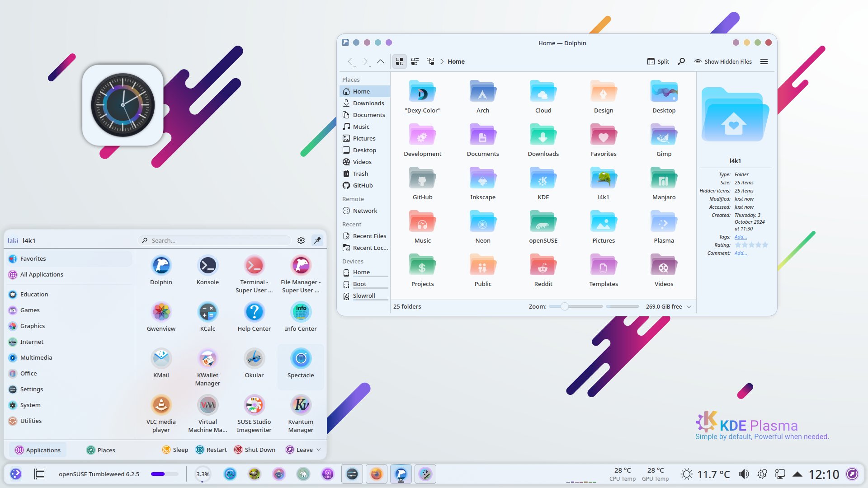Image resolution: width=868 pixels, height=488 pixels.
Task: Select All Applications category
Action: tap(70, 274)
